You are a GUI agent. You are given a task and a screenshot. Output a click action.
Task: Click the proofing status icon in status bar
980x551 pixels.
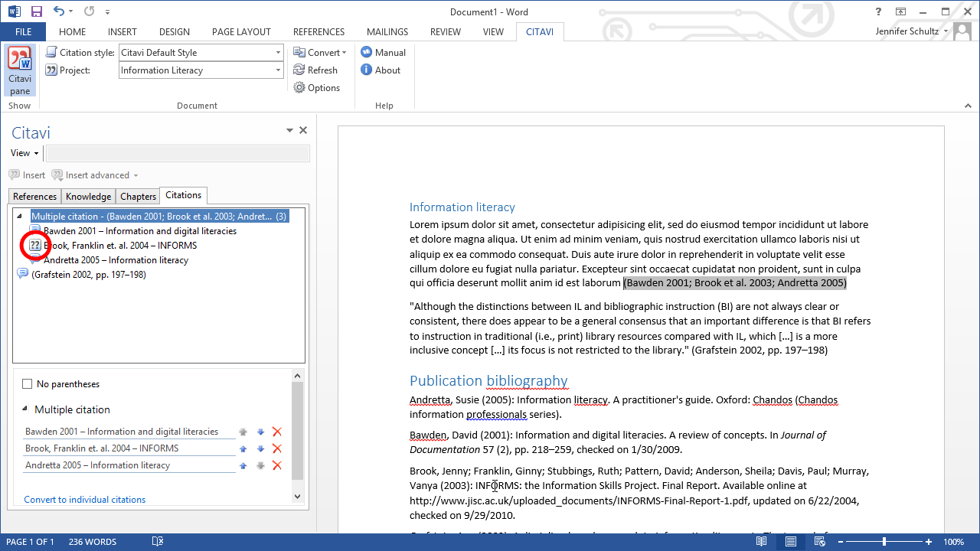click(157, 541)
